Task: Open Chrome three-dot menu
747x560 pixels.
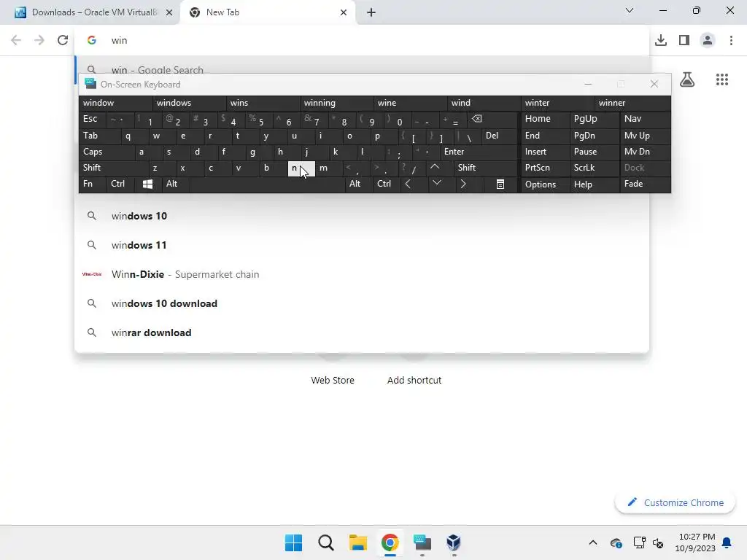Action: [731, 41]
